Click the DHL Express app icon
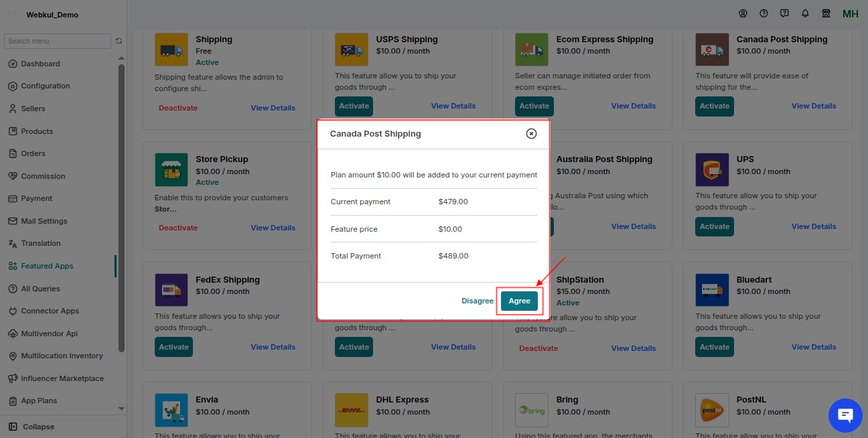 [352, 410]
